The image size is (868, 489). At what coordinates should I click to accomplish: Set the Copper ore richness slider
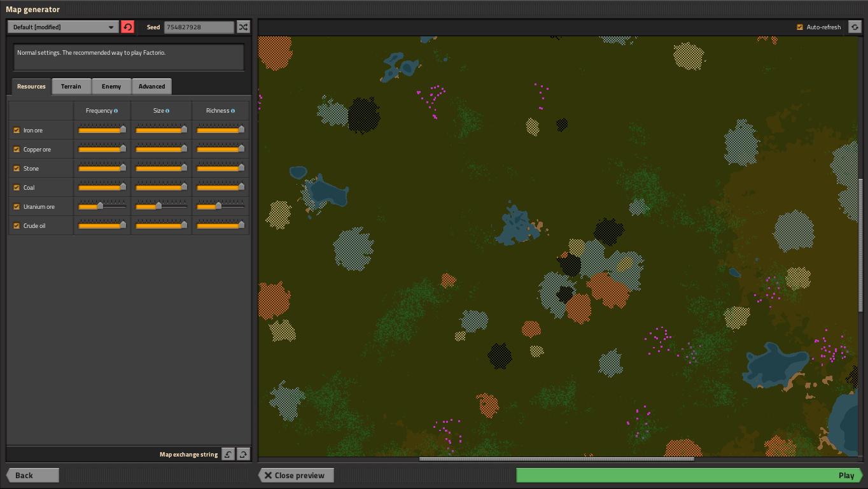221,149
